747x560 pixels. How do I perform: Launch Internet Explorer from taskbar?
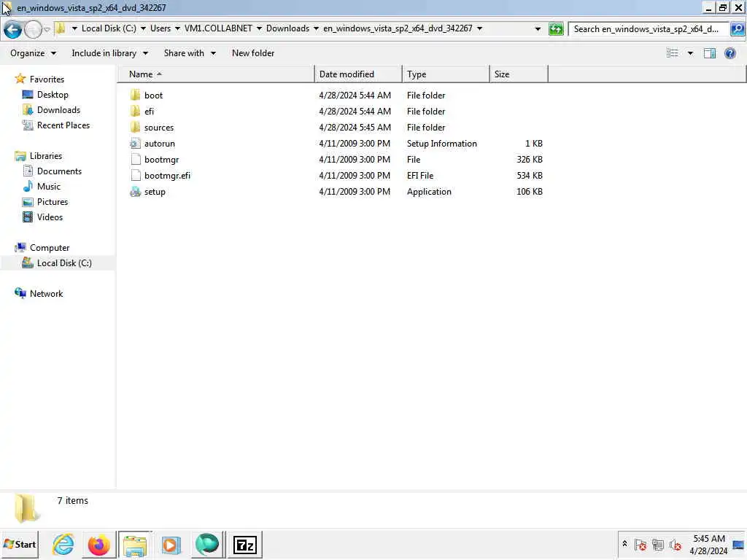(63, 544)
